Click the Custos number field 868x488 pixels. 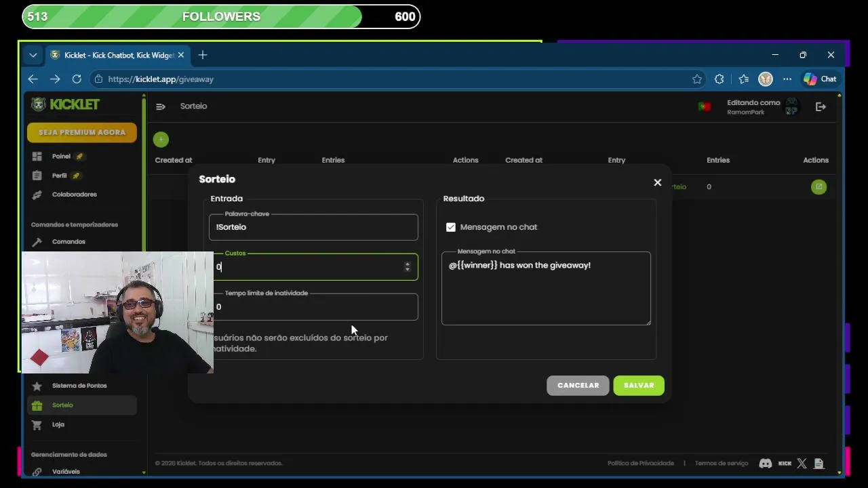coord(313,267)
